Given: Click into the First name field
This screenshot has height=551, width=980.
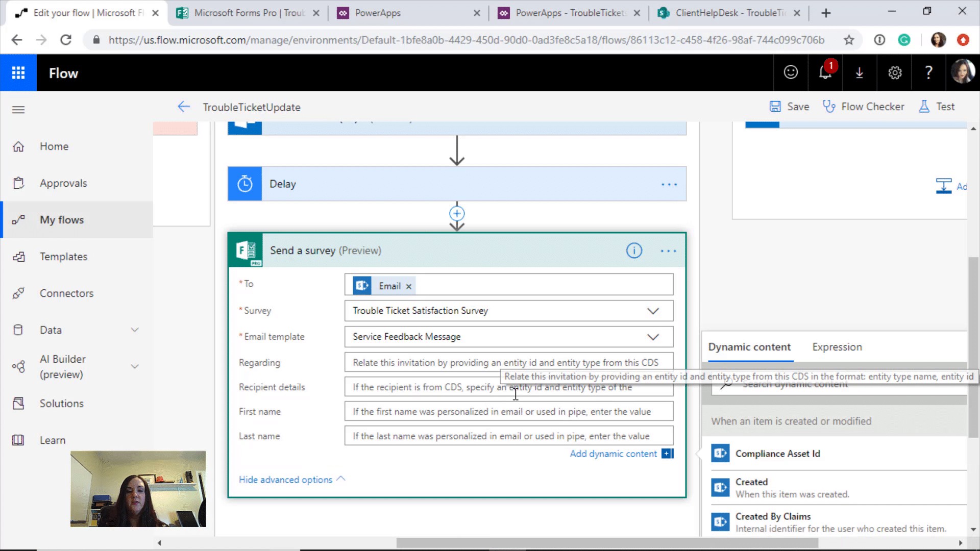Looking at the screenshot, I should click(509, 412).
